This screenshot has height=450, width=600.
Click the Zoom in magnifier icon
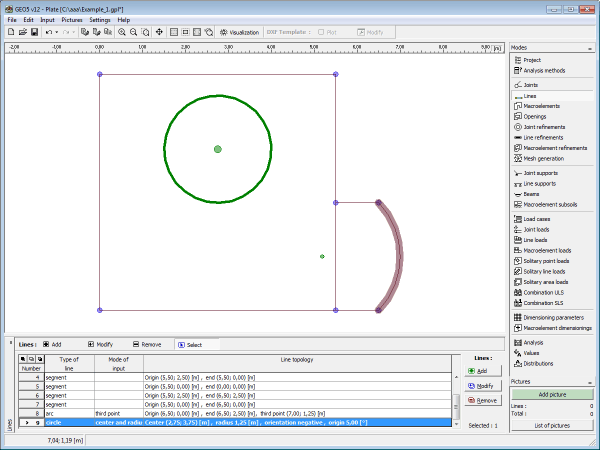(x=122, y=32)
